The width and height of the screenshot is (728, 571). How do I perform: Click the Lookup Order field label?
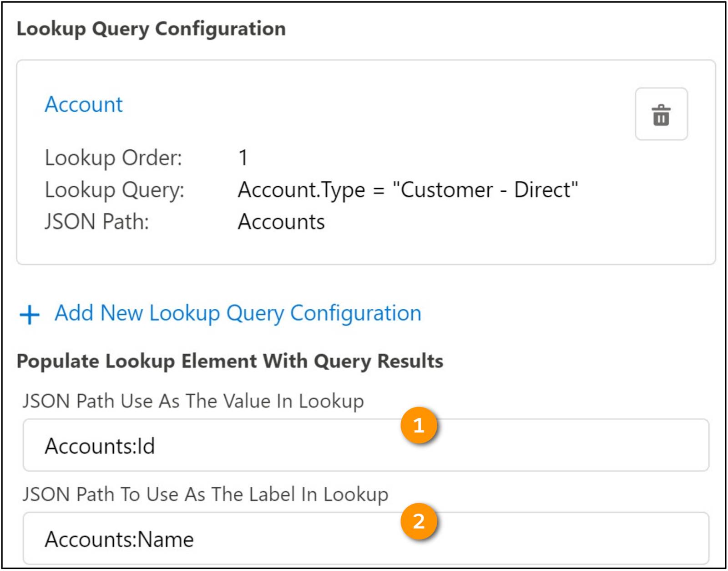pos(114,158)
